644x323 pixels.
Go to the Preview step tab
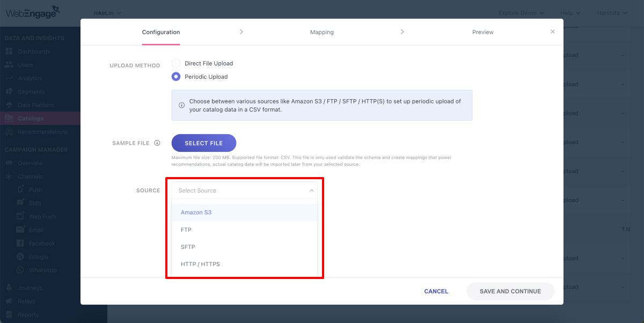click(x=482, y=32)
